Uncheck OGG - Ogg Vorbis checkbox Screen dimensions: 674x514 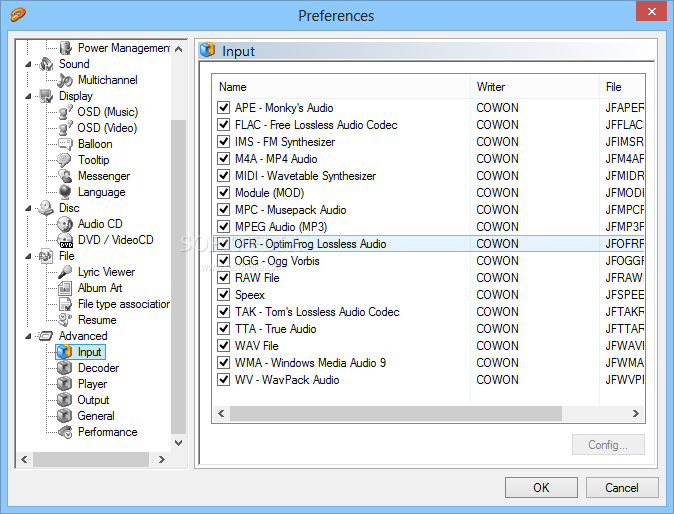[x=224, y=260]
